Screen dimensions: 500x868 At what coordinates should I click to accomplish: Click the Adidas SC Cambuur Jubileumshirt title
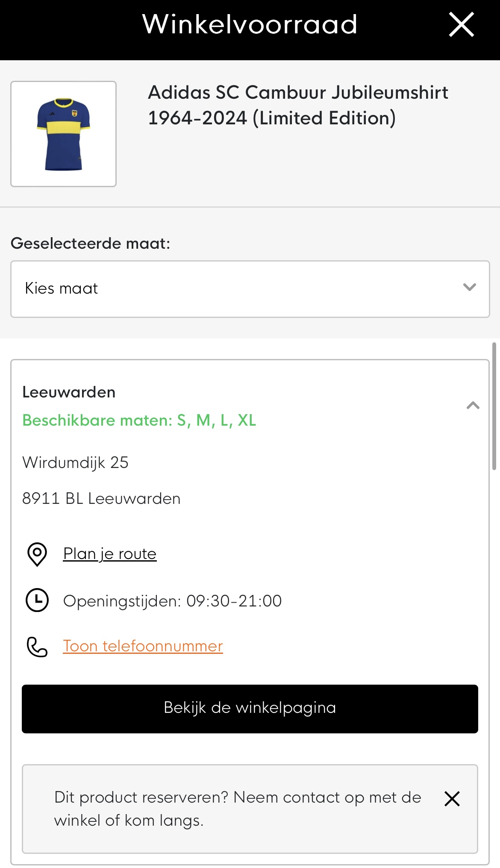(x=298, y=105)
